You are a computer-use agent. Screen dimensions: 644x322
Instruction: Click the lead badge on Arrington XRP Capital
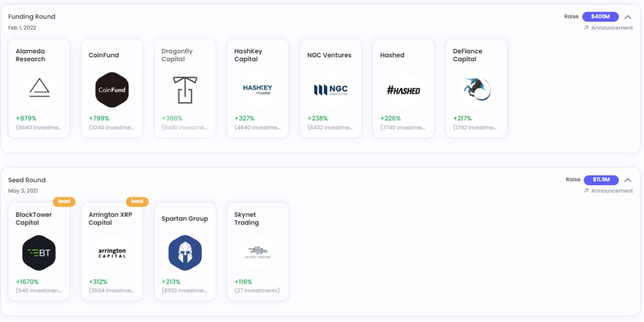coord(137,201)
